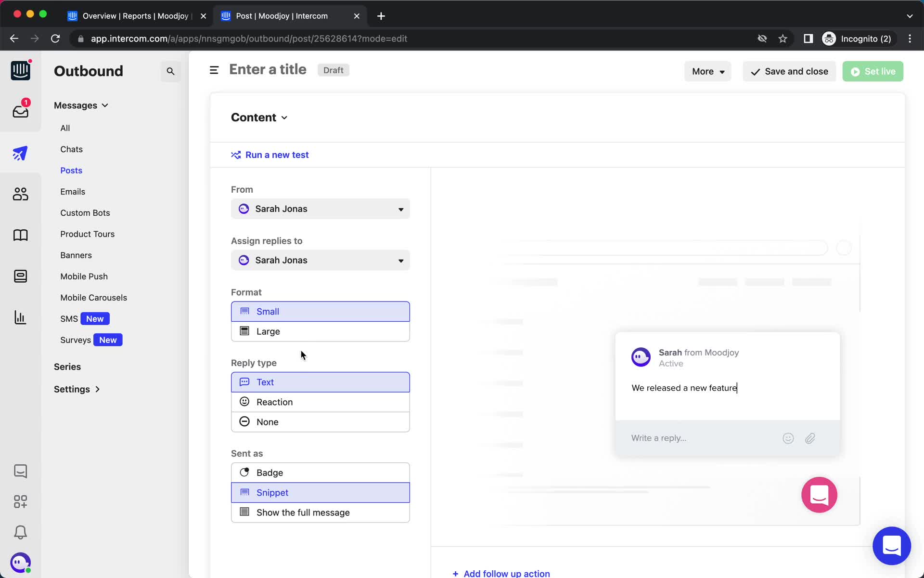Choose None reply type
Image resolution: width=924 pixels, height=578 pixels.
321,421
